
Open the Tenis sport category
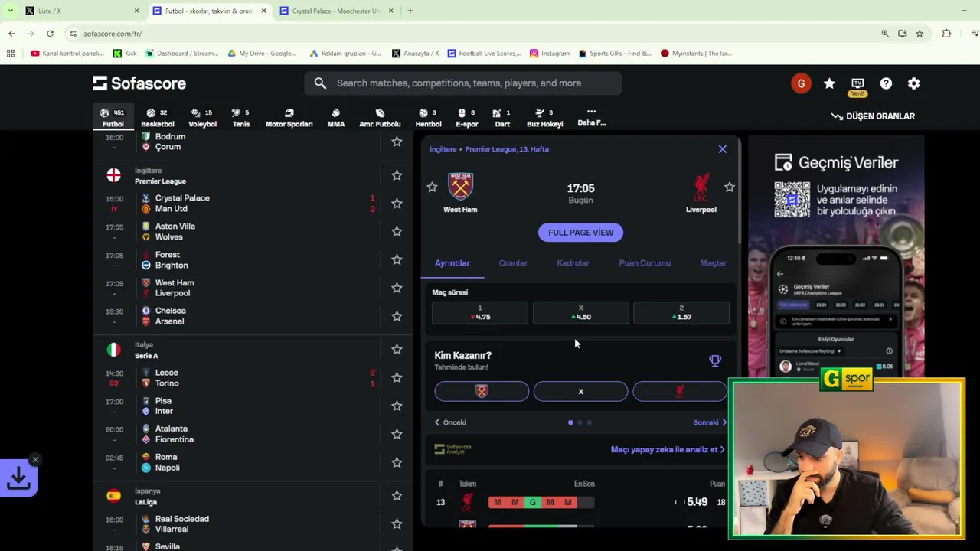tap(241, 118)
